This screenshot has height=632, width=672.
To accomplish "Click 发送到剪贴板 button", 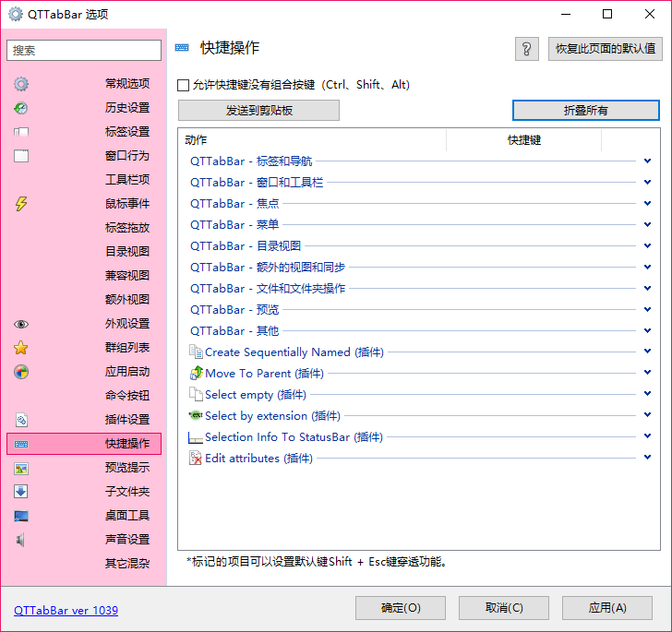I will click(258, 111).
